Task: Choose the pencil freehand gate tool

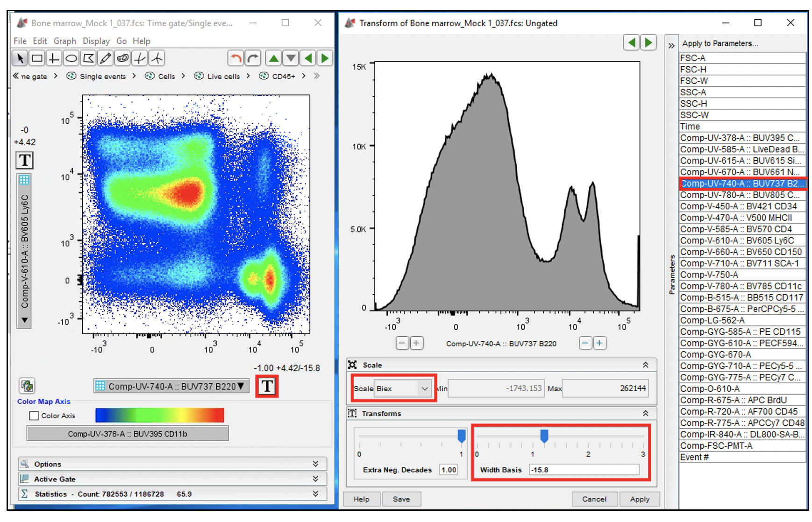Action: pos(106,58)
